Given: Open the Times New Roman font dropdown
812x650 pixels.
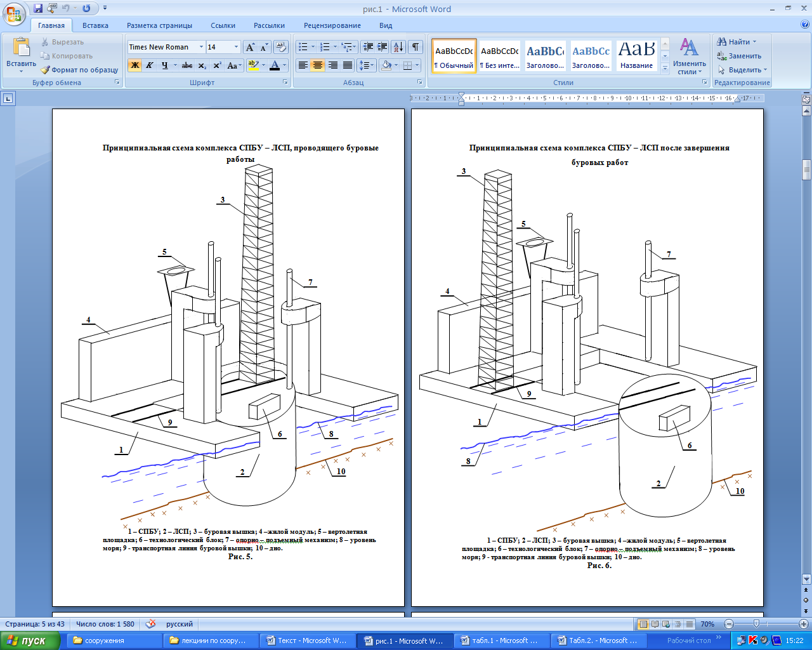Looking at the screenshot, I should (201, 47).
